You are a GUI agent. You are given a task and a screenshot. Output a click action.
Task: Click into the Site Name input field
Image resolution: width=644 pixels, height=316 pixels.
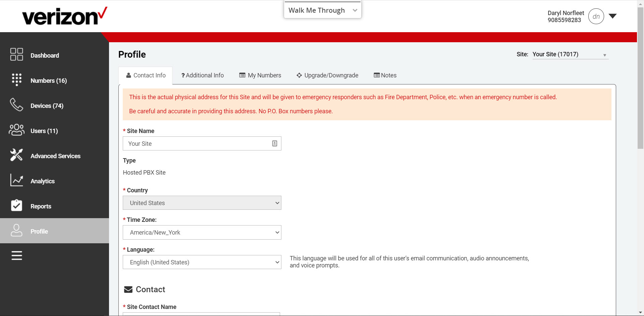[202, 143]
